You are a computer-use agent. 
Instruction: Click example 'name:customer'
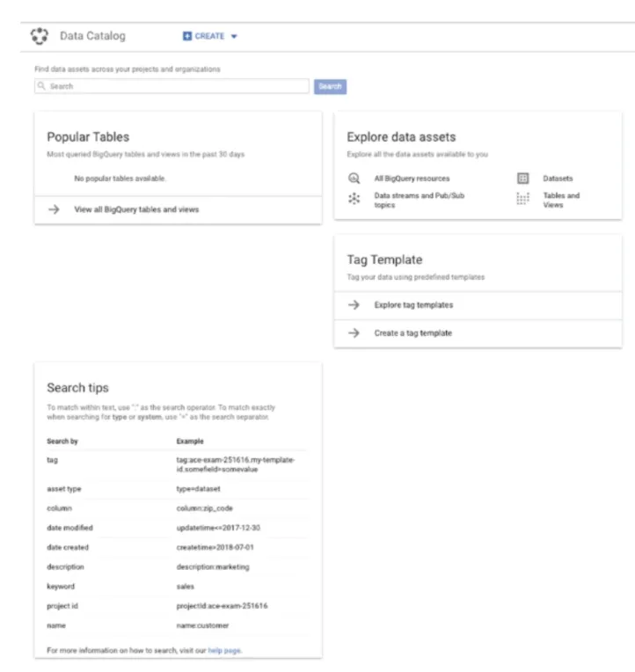[202, 625]
